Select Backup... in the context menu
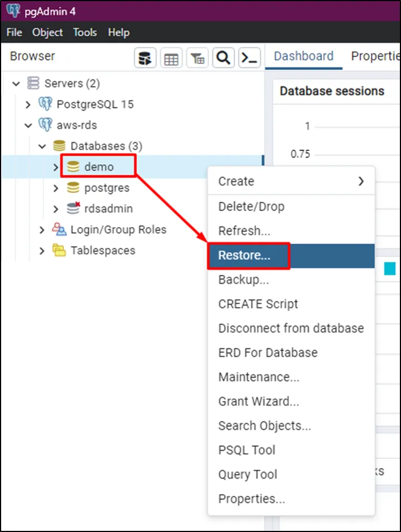 [244, 279]
